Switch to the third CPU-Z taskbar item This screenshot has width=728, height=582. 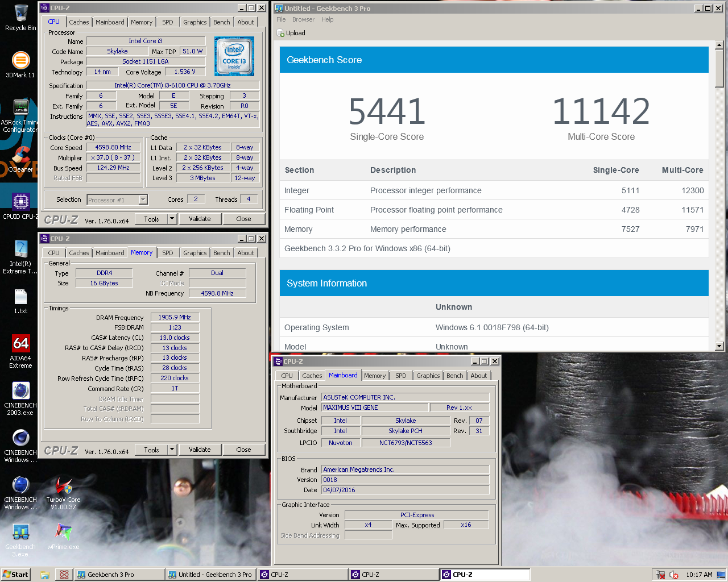pyautogui.click(x=485, y=575)
